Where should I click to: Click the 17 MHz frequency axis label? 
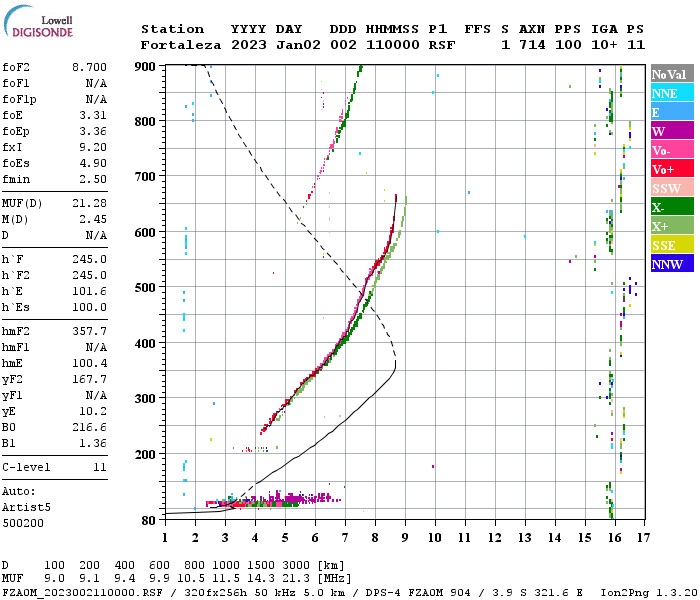(643, 538)
